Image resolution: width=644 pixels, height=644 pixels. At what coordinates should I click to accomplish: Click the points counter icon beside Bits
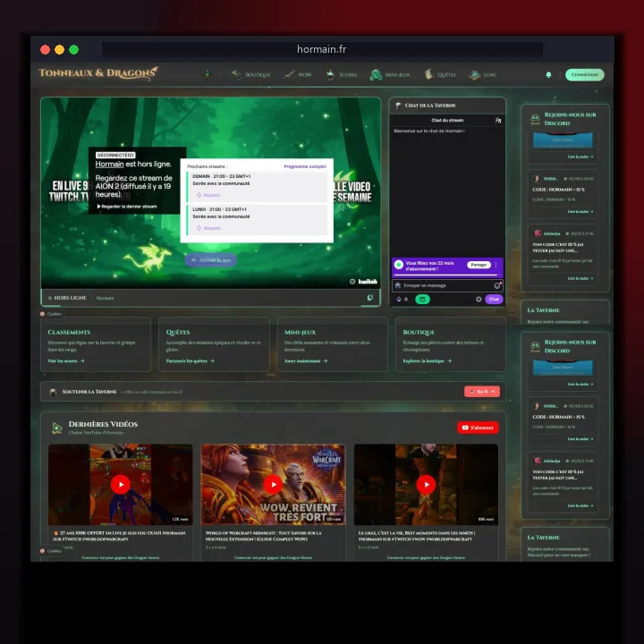[406, 299]
